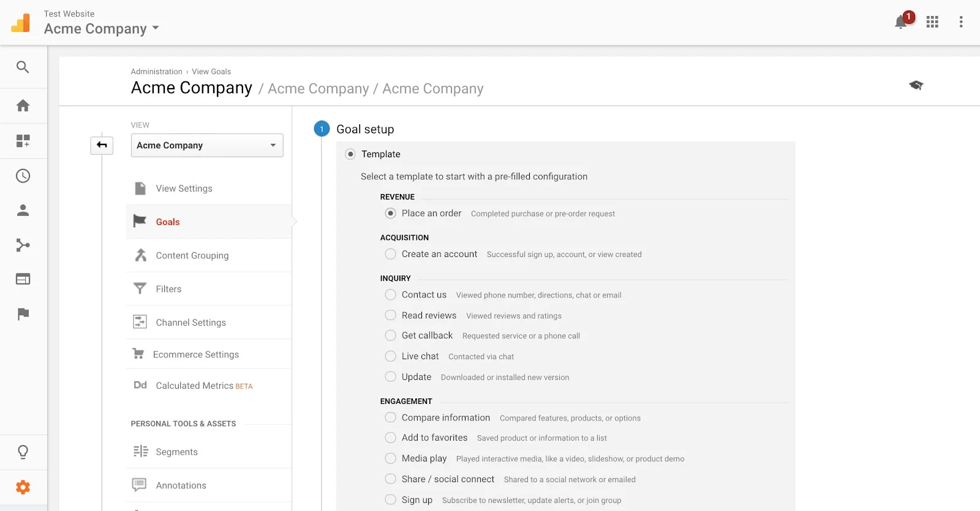
Task: Open the three-dot overflow menu
Action: click(x=961, y=22)
